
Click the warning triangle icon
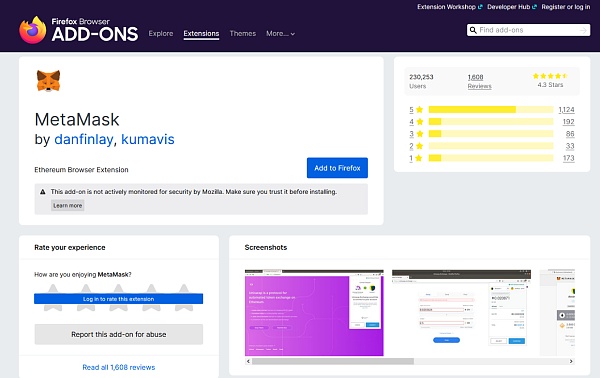pyautogui.click(x=43, y=192)
